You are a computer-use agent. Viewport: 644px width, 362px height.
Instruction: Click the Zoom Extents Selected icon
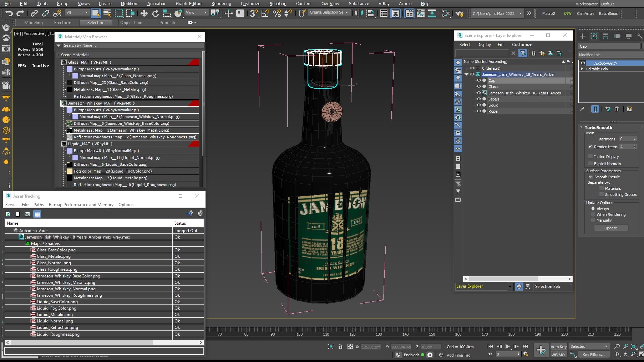[634, 347]
